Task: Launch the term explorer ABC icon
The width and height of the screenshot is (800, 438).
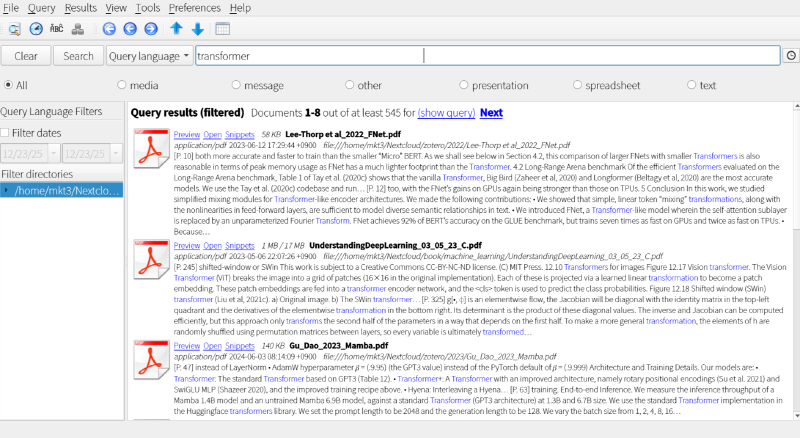Action: coord(57,28)
